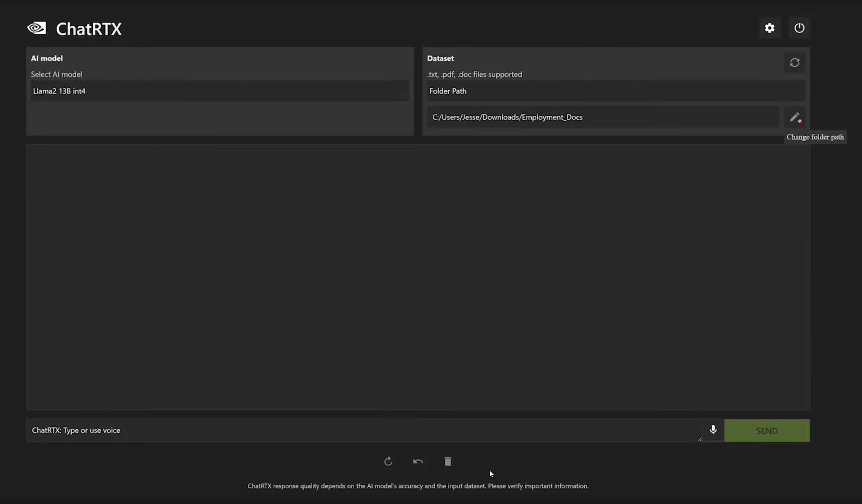
Task: Click the pencil edit folder path icon
Action: pyautogui.click(x=794, y=117)
